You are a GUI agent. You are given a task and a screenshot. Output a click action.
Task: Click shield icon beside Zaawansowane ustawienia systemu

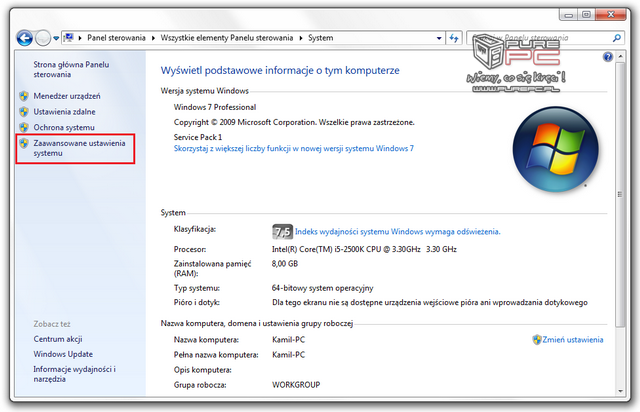pos(24,143)
